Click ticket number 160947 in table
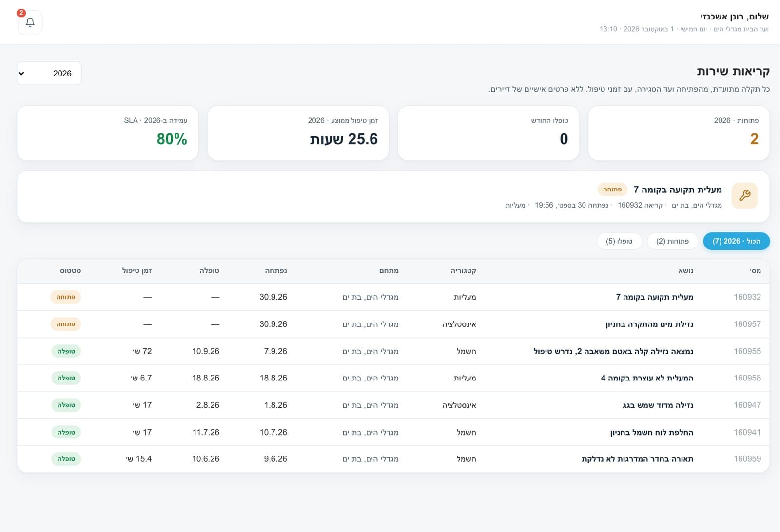 tap(747, 405)
